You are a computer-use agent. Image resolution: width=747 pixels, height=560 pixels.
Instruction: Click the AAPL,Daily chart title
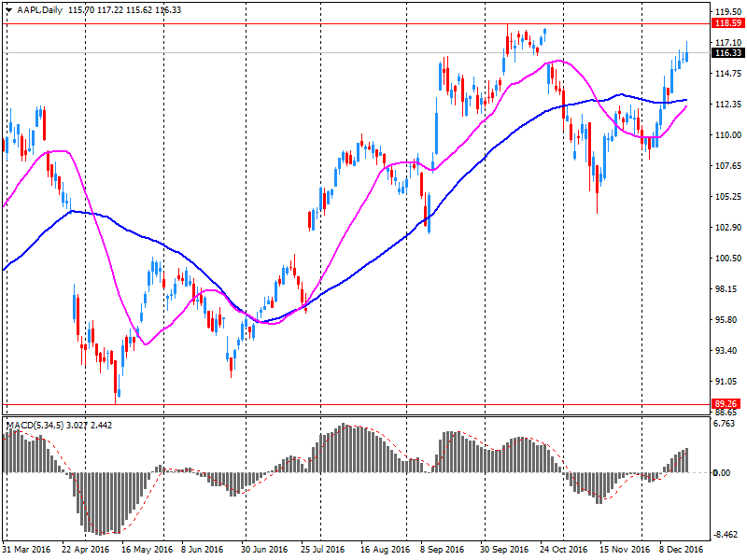[39, 10]
